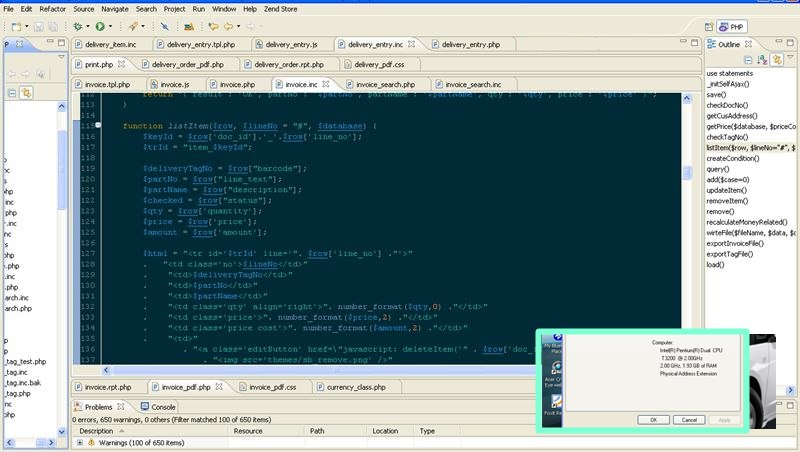Toggle the Link with Editor icon in Outline
The height and width of the screenshot is (452, 800).
[777, 60]
